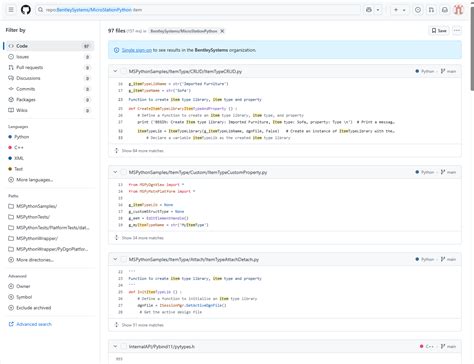Click the C++ language dot on pytypes.h
This screenshot has width=474, height=364.
pyautogui.click(x=421, y=347)
